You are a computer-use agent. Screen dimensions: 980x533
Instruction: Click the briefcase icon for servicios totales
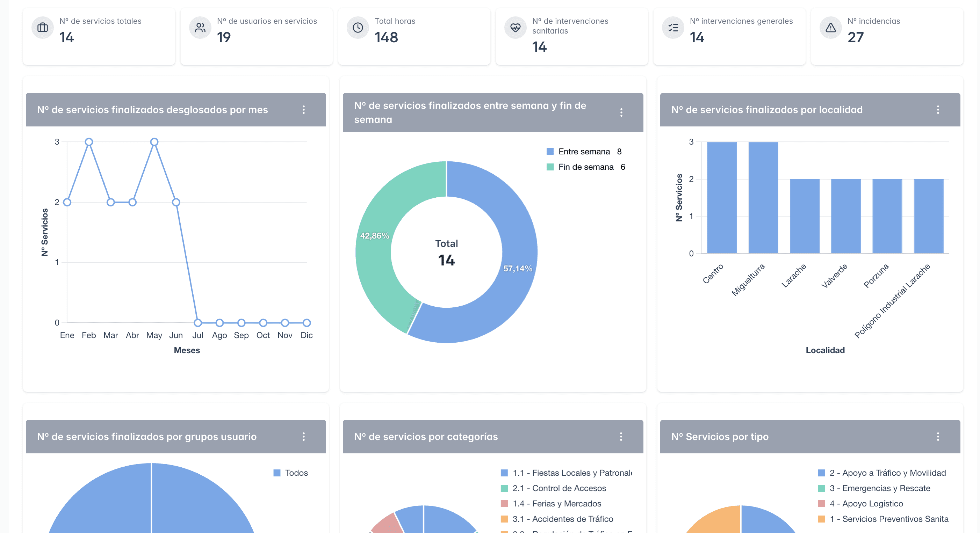pos(43,28)
